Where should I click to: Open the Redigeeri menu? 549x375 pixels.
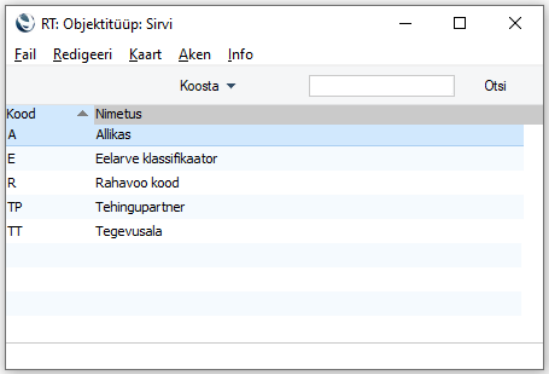tap(83, 55)
